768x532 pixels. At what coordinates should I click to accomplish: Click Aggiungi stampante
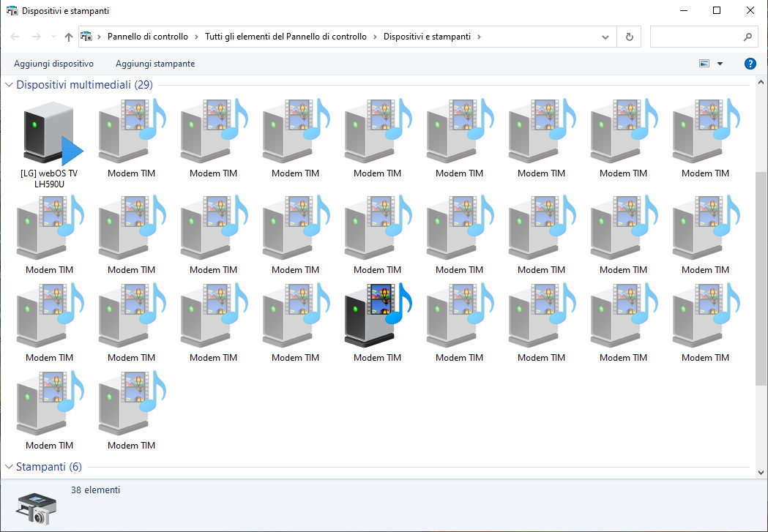pyautogui.click(x=155, y=64)
